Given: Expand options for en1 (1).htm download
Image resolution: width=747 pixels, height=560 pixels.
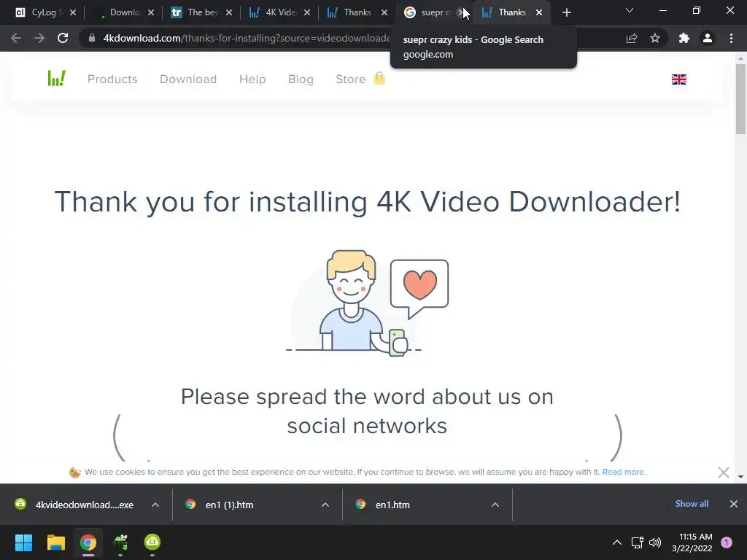Looking at the screenshot, I should click(x=325, y=505).
